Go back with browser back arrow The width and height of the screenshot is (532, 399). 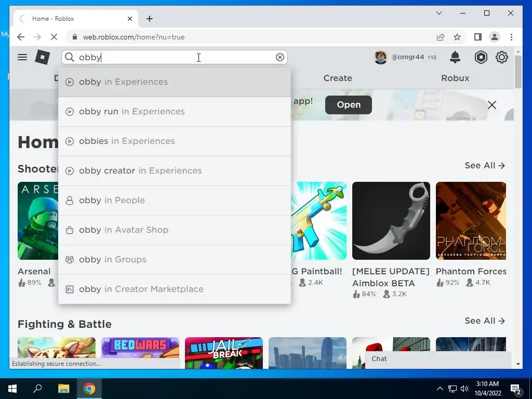point(21,37)
